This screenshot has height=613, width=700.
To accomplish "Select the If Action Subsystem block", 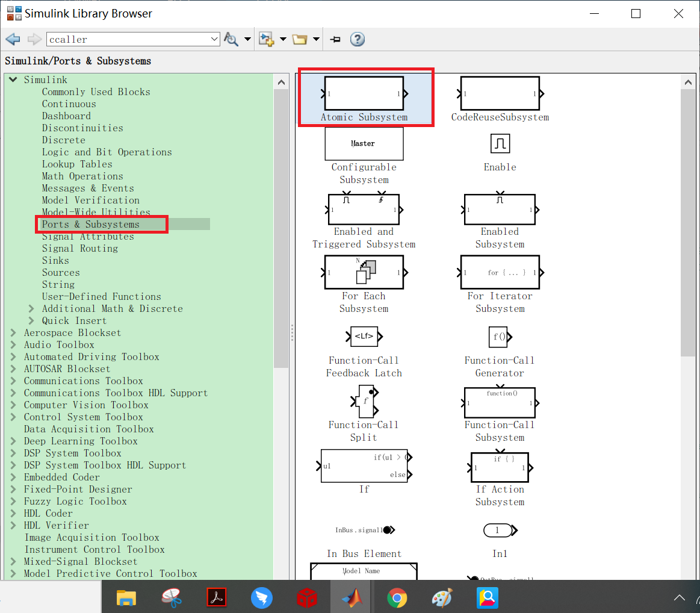I will [500, 478].
